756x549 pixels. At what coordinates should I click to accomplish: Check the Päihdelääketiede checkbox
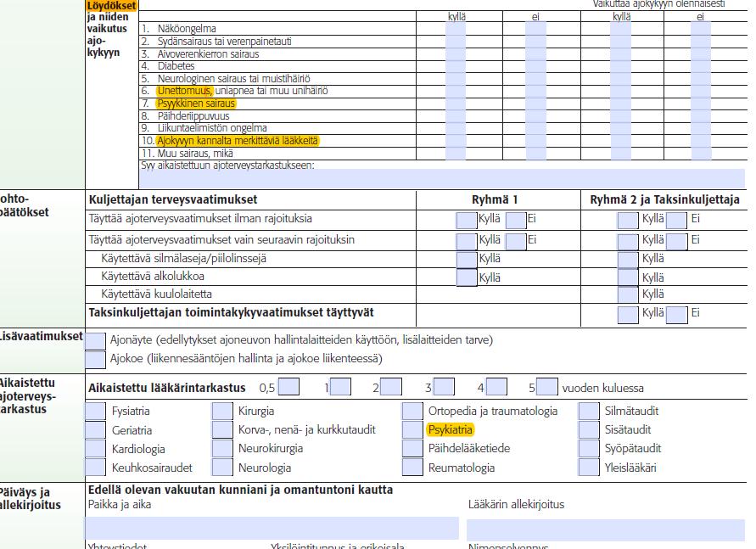[x=412, y=449]
